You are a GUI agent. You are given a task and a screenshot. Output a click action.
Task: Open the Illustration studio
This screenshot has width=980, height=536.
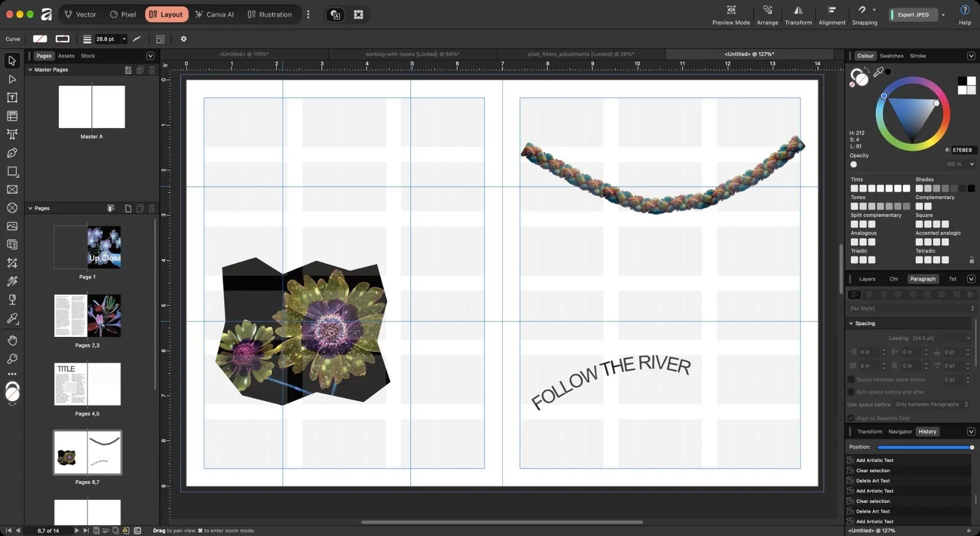tap(269, 15)
